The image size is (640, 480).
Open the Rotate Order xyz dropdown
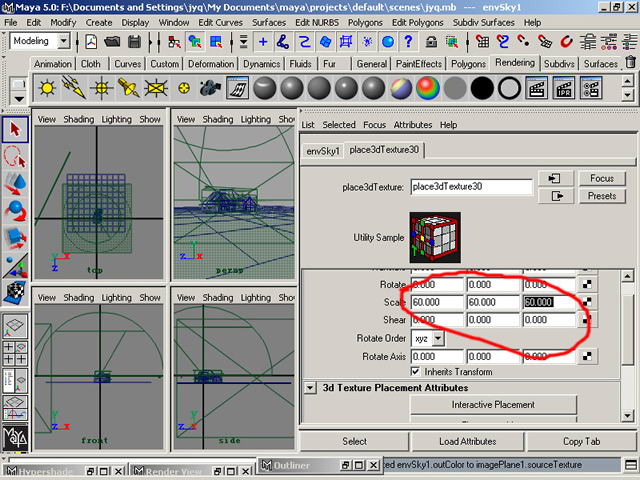tap(438, 338)
